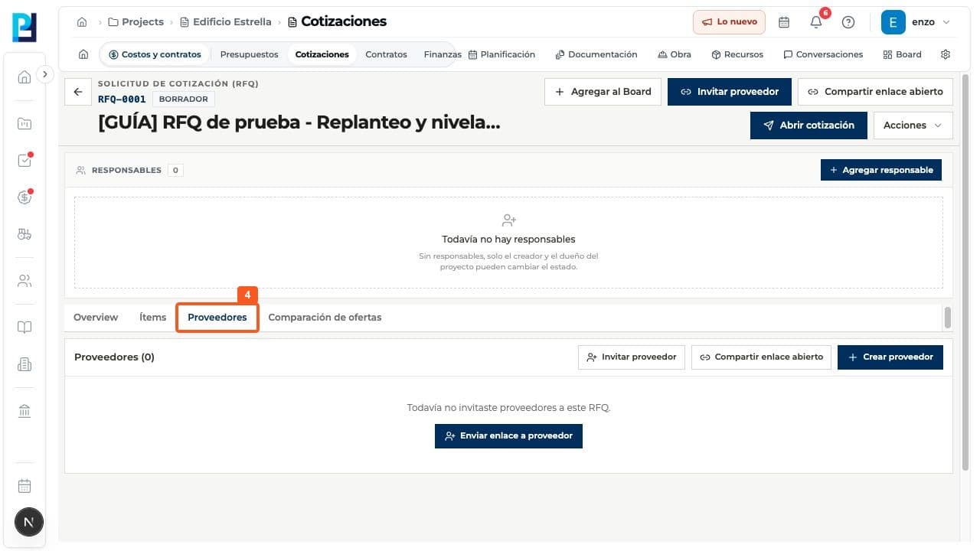
Task: Switch to Overview tab
Action: pyautogui.click(x=96, y=317)
